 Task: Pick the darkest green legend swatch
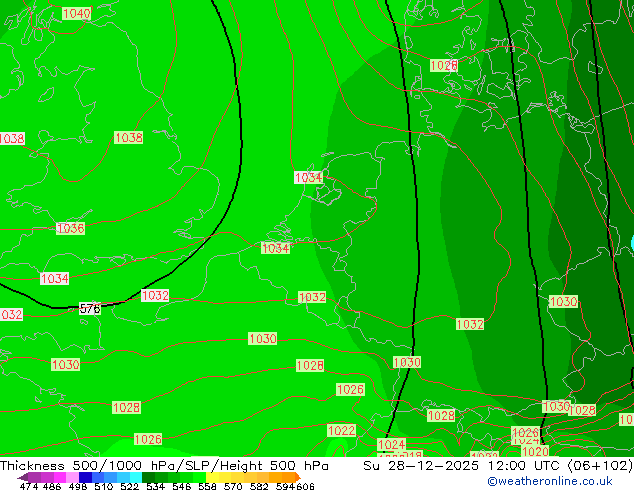(x=148, y=477)
